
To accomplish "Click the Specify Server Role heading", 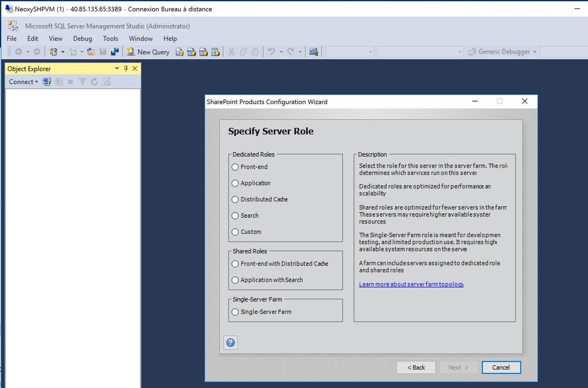I will pos(270,131).
